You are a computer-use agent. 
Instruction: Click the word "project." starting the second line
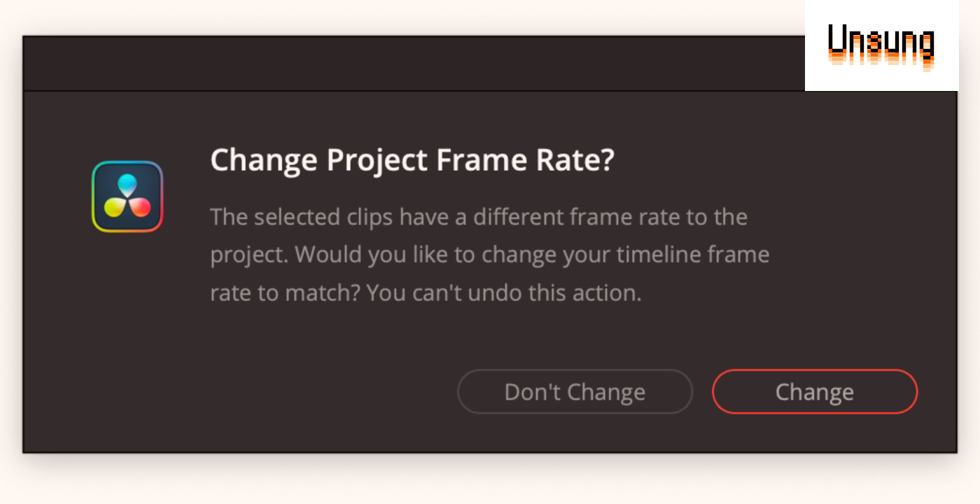click(x=249, y=255)
